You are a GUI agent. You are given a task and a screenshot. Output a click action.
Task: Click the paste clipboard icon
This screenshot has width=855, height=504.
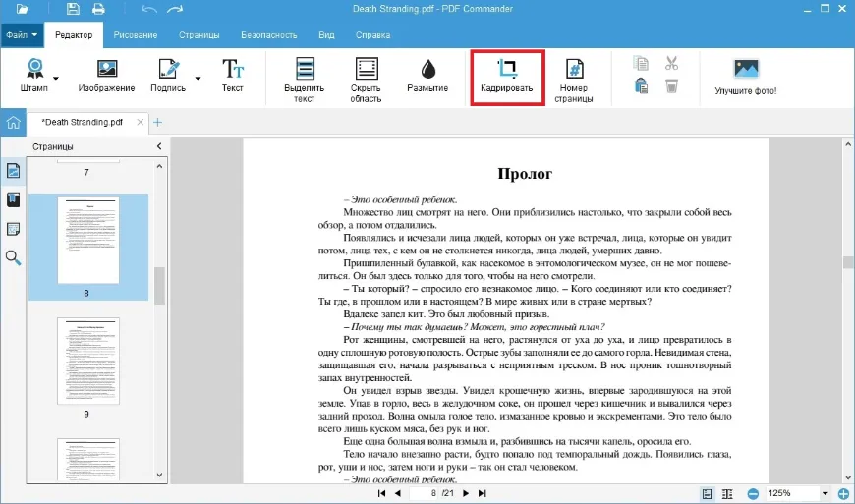641,86
